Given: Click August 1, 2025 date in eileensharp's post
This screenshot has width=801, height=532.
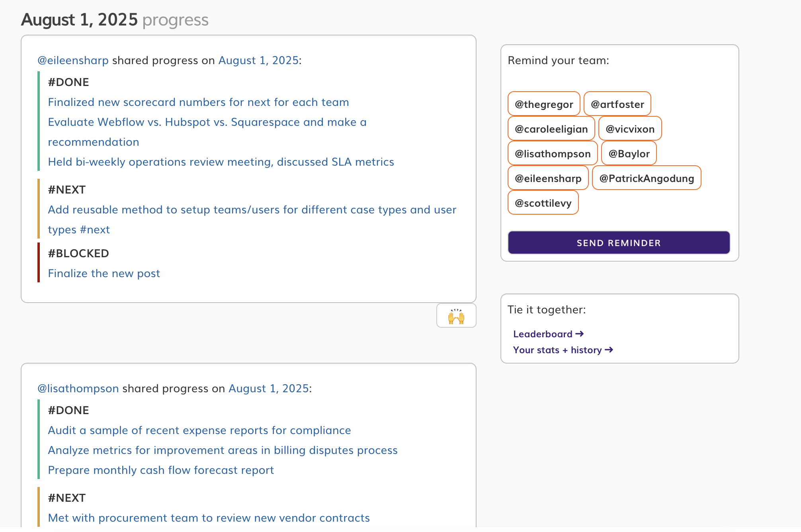Looking at the screenshot, I should click(x=258, y=60).
